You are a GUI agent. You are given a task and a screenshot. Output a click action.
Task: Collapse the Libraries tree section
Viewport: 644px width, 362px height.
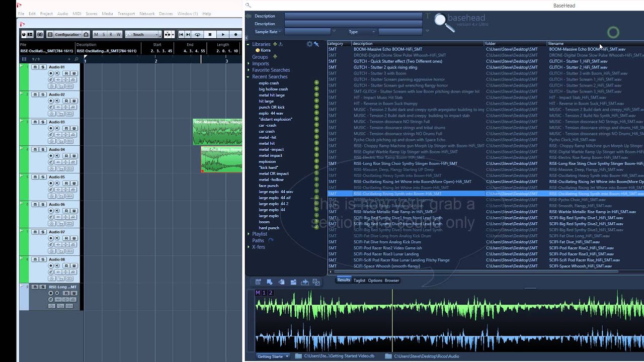[x=248, y=44]
